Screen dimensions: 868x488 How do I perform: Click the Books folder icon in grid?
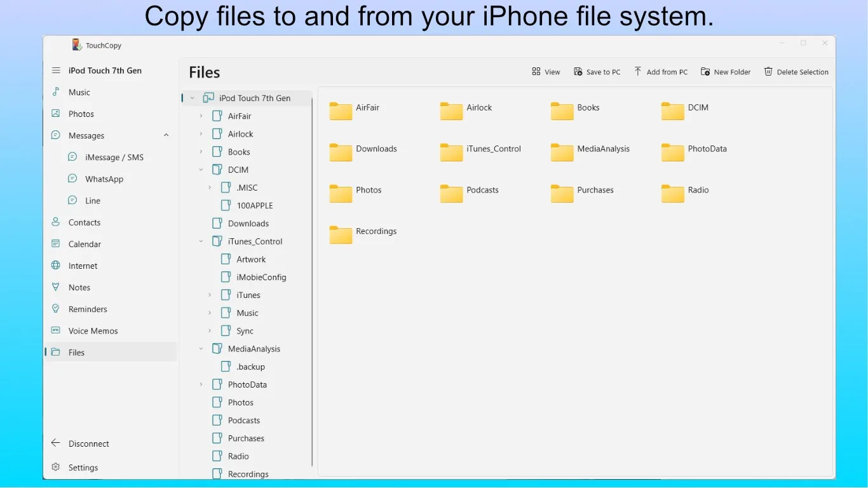point(562,111)
